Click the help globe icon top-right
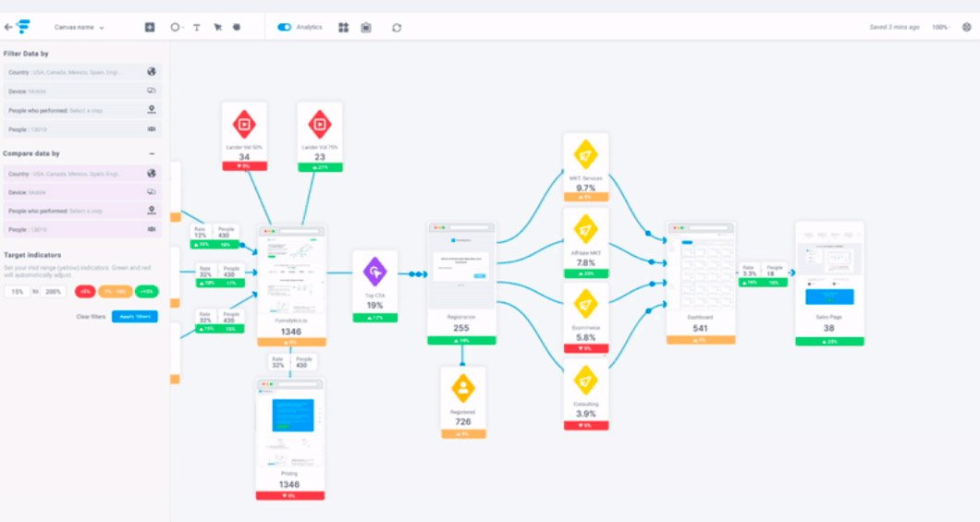Image resolution: width=980 pixels, height=522 pixels. pos(966,27)
